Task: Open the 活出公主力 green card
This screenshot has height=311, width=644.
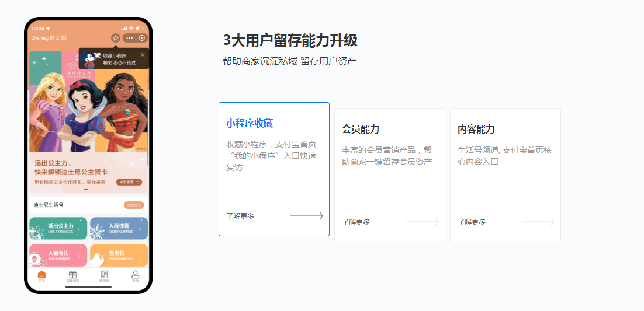Action: point(58,228)
